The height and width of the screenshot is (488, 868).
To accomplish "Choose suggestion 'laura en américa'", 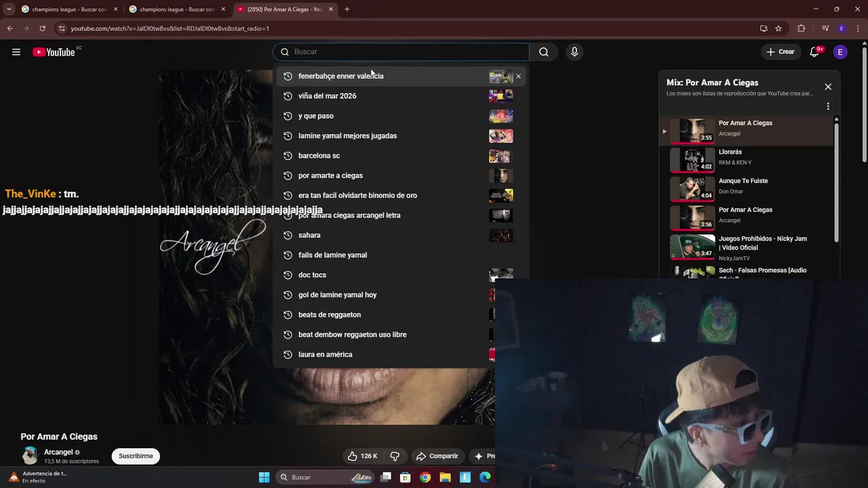I will pyautogui.click(x=385, y=354).
